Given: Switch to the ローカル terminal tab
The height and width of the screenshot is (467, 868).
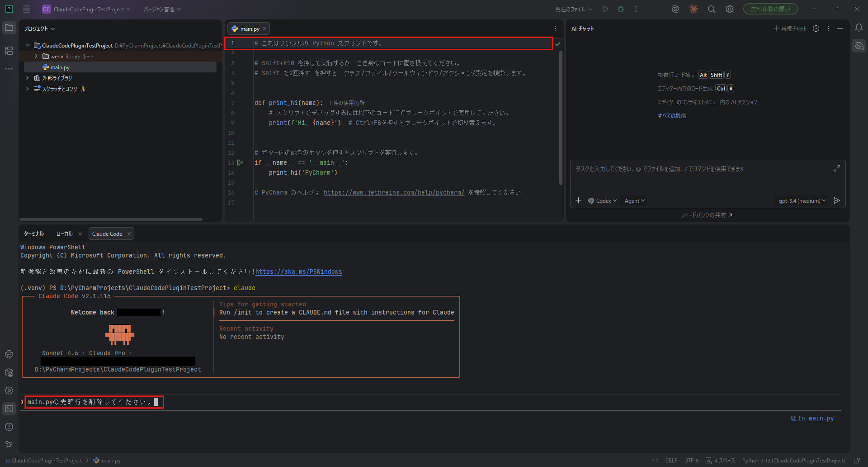Looking at the screenshot, I should tap(64, 234).
